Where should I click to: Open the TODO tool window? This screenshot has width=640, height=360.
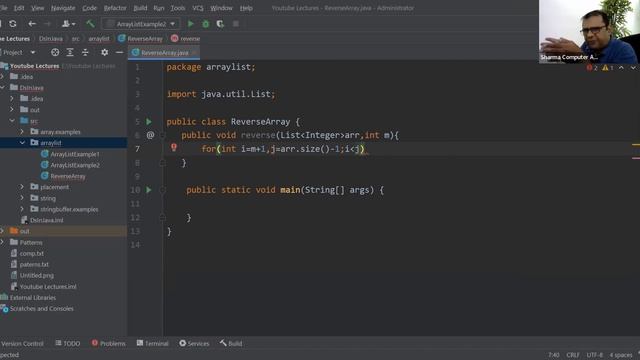click(68, 344)
